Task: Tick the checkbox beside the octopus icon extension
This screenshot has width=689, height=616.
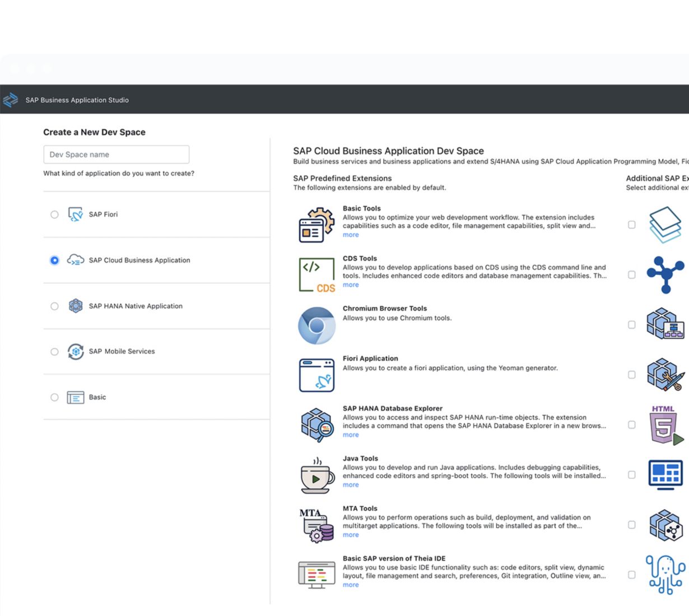Action: pyautogui.click(x=632, y=575)
